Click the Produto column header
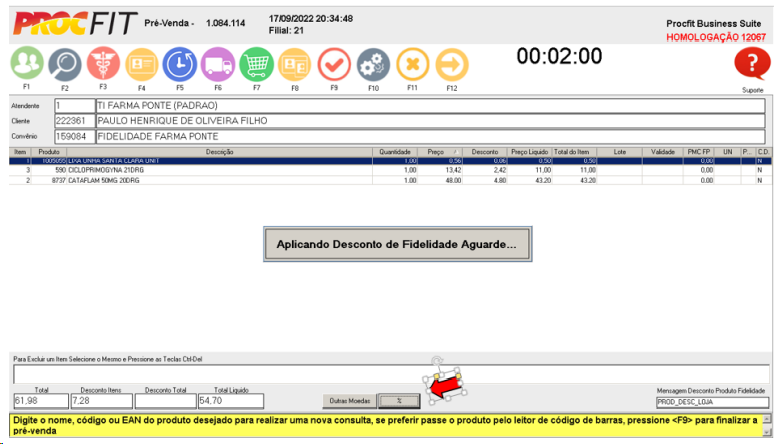 click(x=49, y=152)
